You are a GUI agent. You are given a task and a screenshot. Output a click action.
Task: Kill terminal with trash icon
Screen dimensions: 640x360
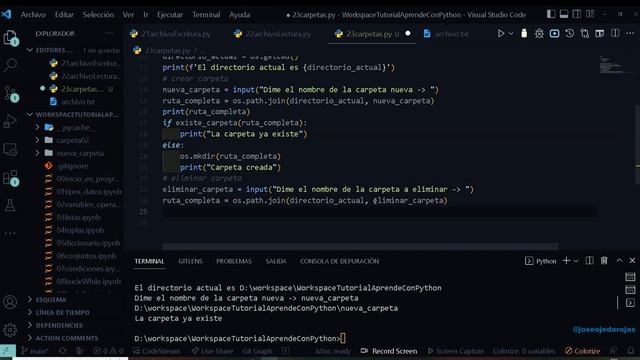click(604, 260)
